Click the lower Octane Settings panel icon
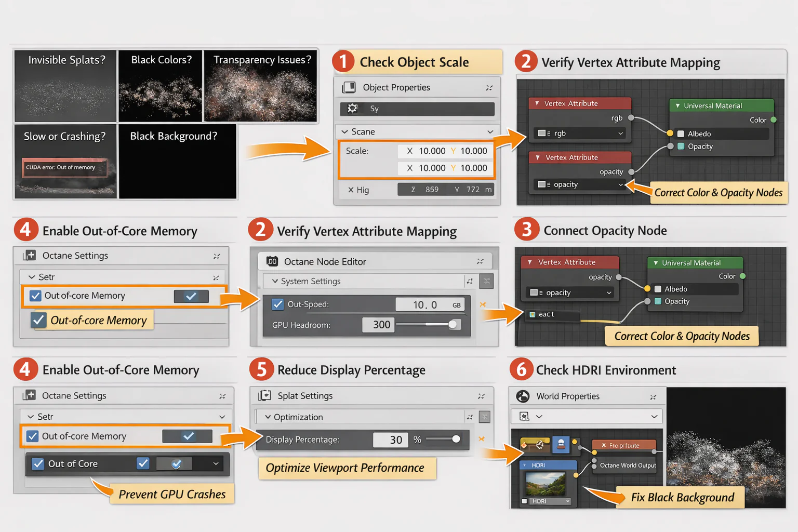 click(x=29, y=395)
